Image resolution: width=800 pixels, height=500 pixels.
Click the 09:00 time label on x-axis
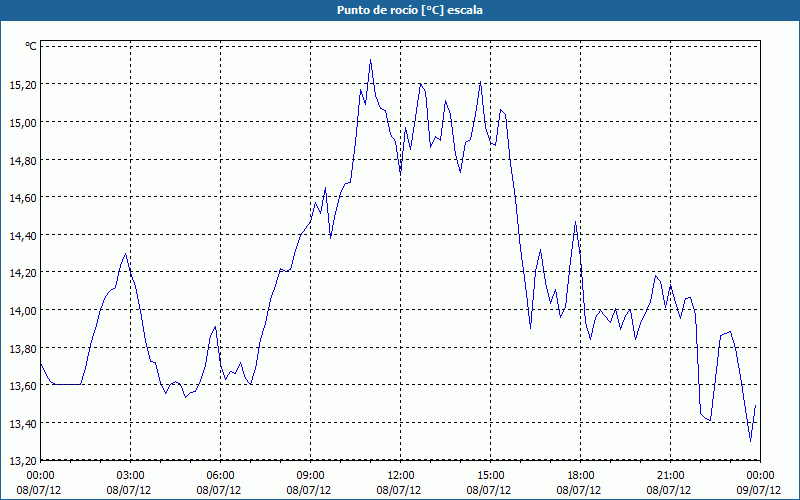[310, 476]
